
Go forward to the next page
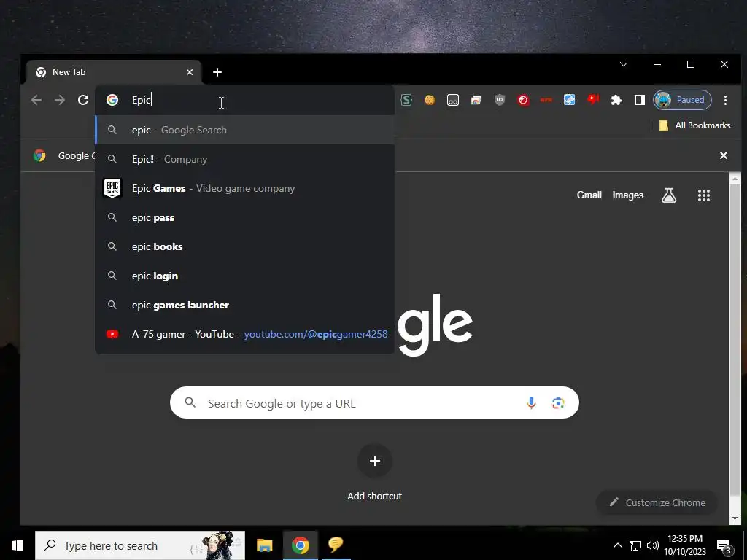pyautogui.click(x=60, y=100)
